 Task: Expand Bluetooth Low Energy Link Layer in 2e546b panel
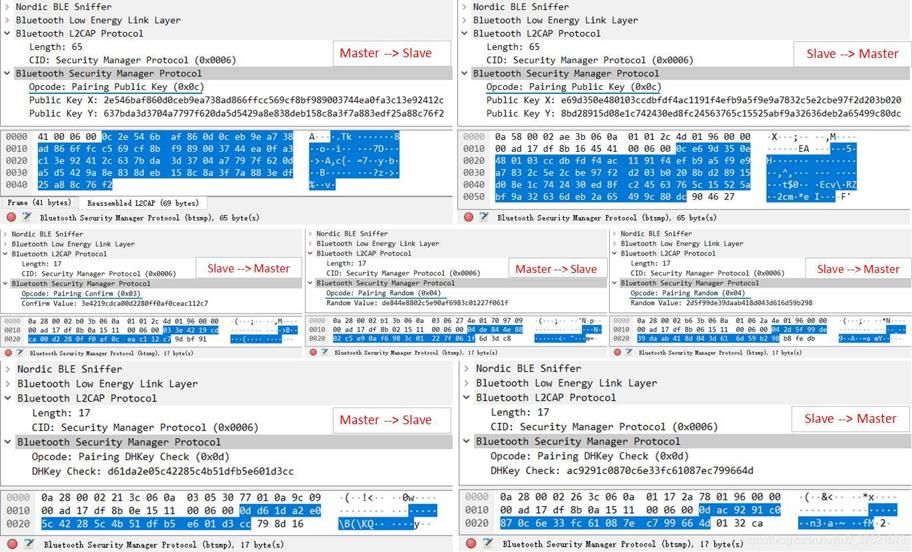point(7,20)
